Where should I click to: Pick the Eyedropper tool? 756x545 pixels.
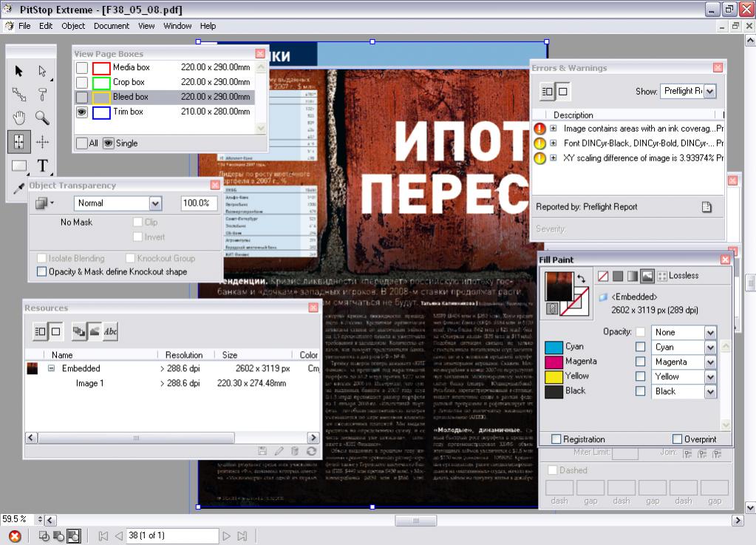pos(18,188)
